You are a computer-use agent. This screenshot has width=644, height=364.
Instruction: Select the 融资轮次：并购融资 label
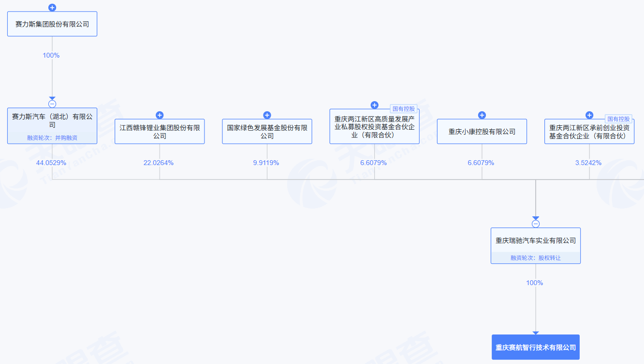(52, 137)
